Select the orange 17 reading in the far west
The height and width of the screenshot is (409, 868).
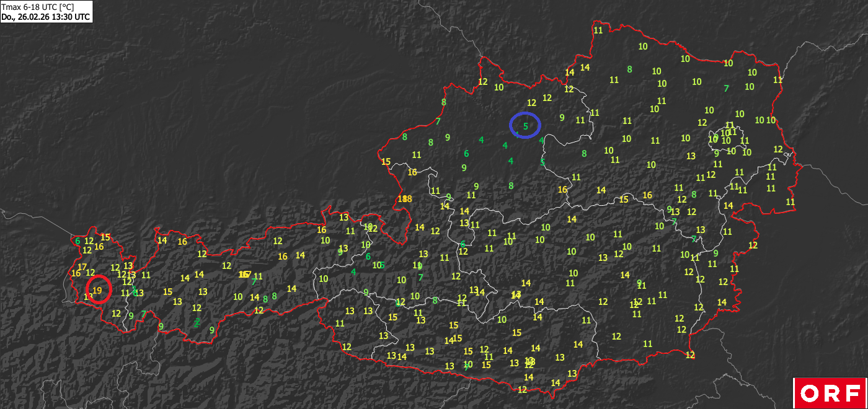[x=82, y=266]
